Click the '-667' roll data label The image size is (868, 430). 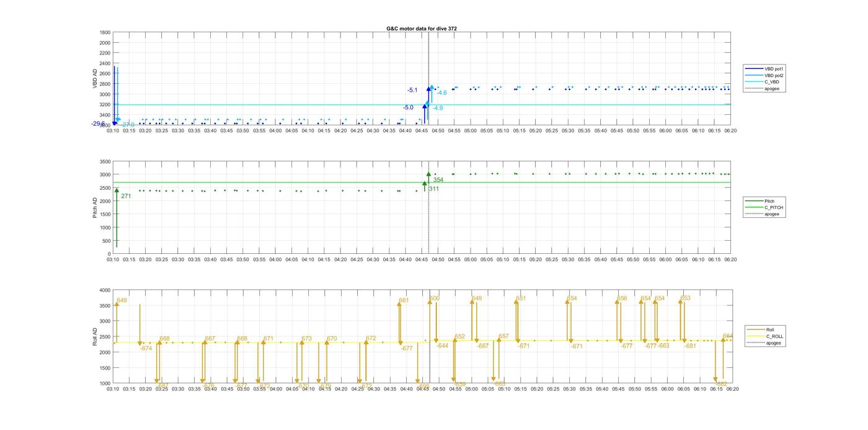coord(483,346)
